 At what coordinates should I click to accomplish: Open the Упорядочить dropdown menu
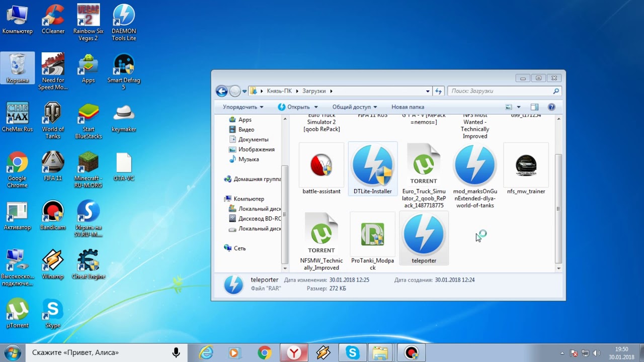243,107
